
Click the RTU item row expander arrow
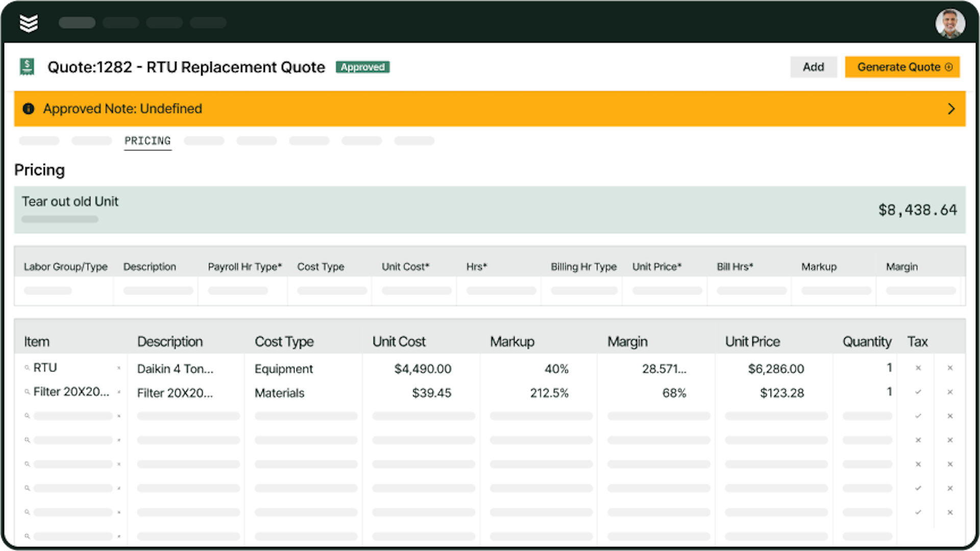118,368
